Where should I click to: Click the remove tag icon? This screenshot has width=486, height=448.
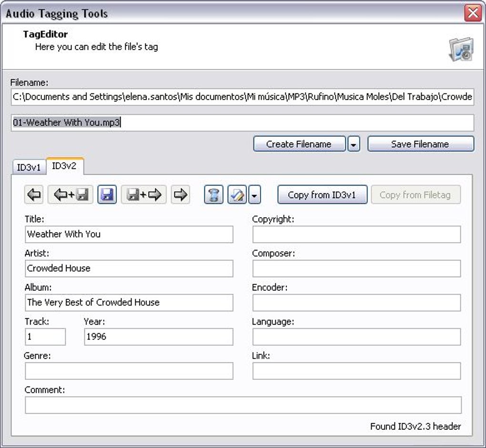(x=213, y=194)
